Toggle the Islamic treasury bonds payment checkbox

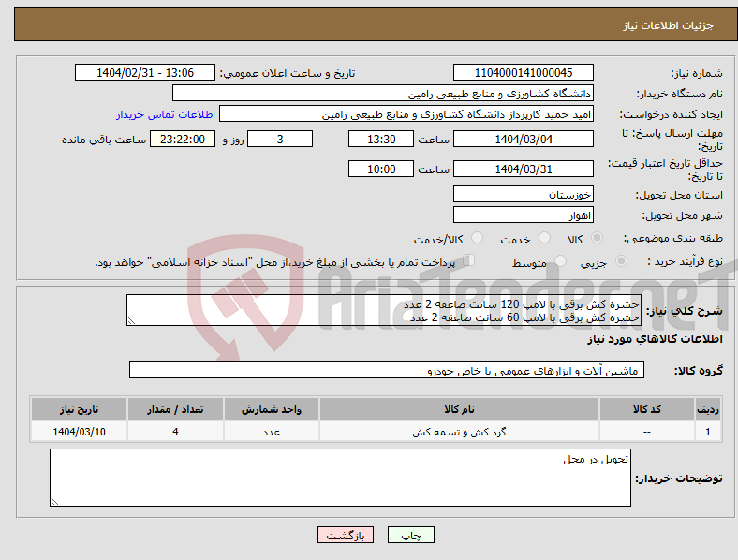(469, 259)
